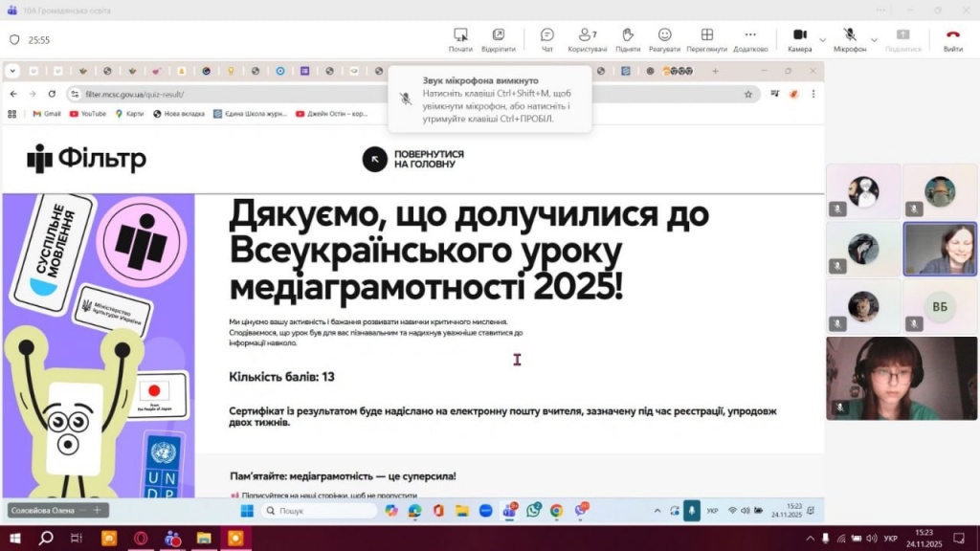Pop out shared content with Відкріпити
Viewport: 980px width, 551px height.
tap(499, 39)
